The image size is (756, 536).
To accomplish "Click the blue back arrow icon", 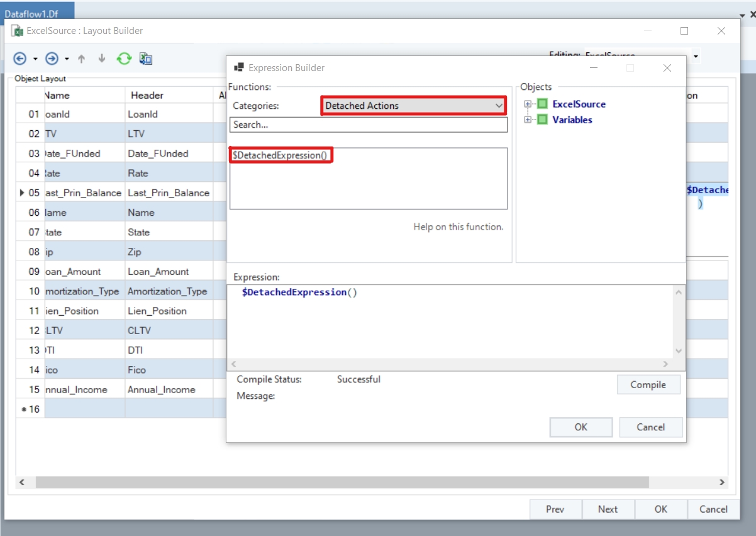I will tap(20, 59).
